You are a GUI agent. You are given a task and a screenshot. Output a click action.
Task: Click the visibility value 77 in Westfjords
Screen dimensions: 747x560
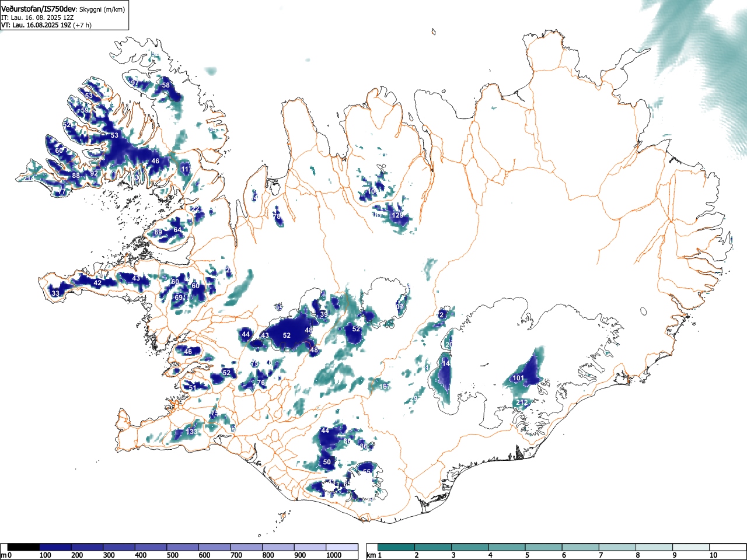point(62,191)
